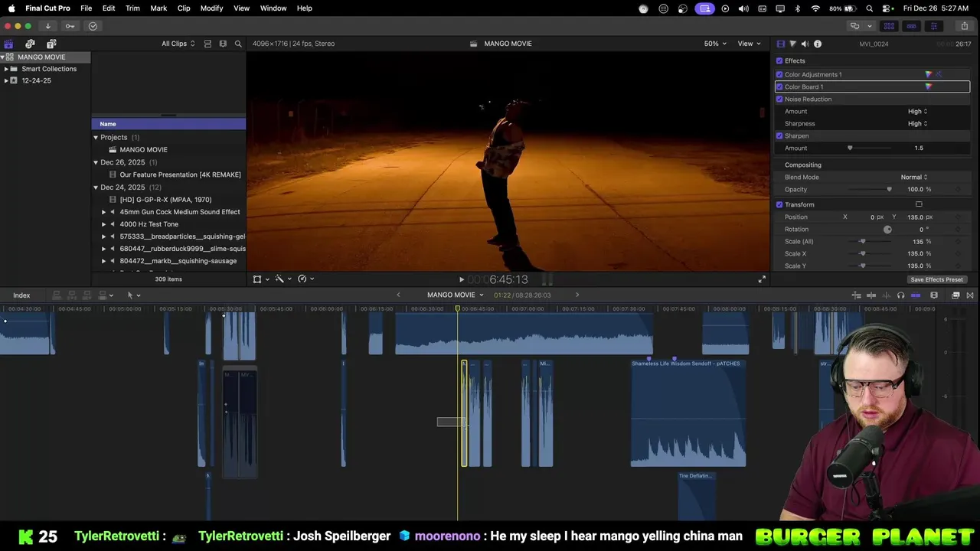Open the Clip menu
Screen dimensions: 980x551
point(184,8)
